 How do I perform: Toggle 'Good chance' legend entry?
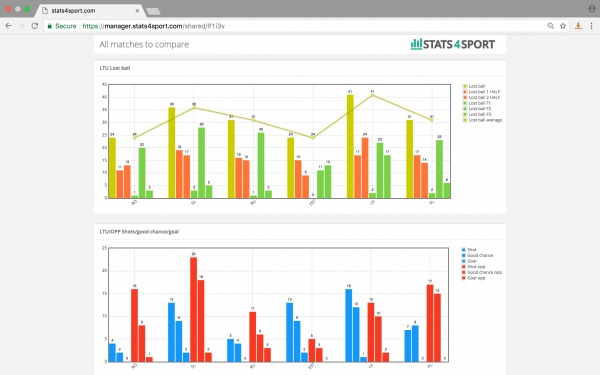tap(477, 255)
